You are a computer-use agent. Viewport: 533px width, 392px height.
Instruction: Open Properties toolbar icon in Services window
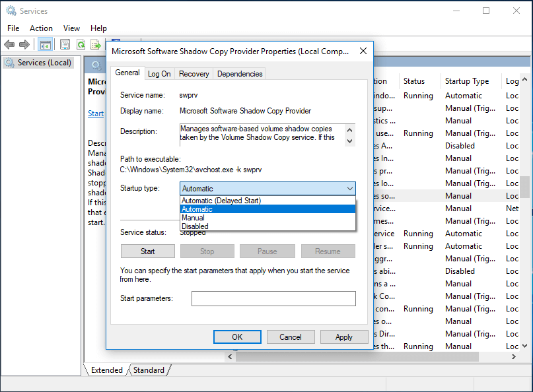[65, 44]
